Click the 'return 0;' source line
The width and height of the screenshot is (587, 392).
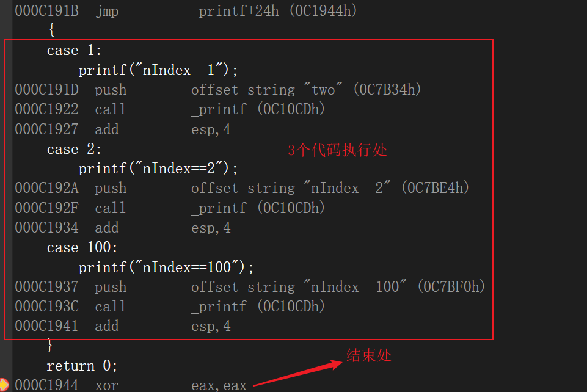82,366
